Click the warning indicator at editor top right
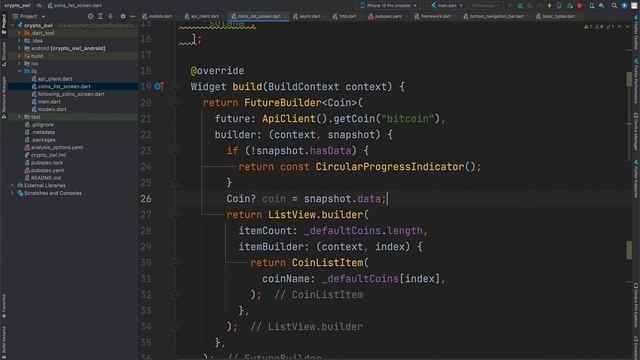This screenshot has width=640, height=360. pyautogui.click(x=588, y=27)
